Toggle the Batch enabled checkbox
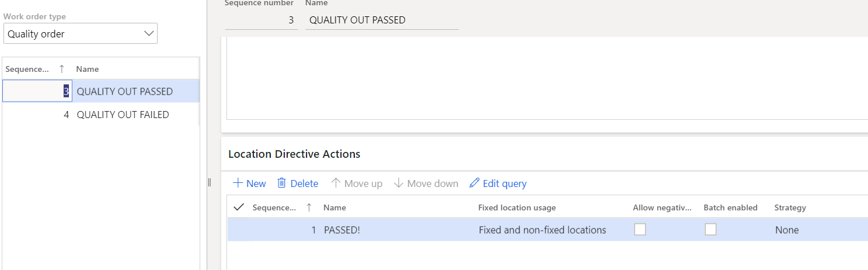This screenshot has width=868, height=270. coord(710,230)
